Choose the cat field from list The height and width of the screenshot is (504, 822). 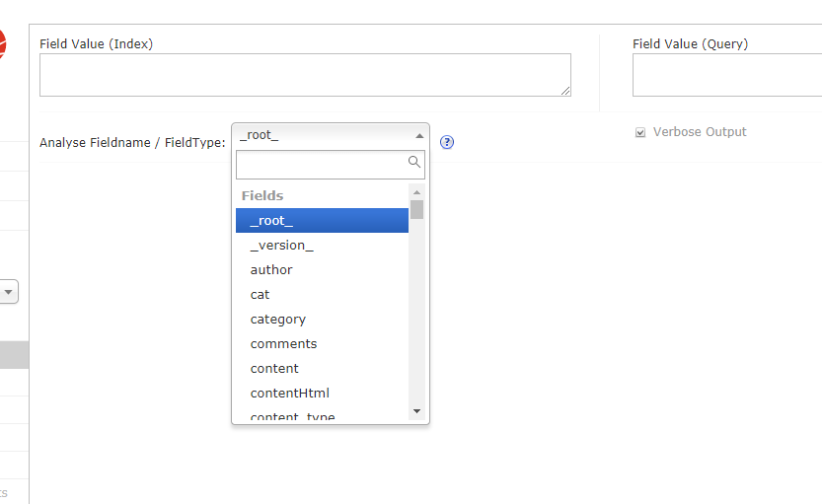tap(322, 295)
